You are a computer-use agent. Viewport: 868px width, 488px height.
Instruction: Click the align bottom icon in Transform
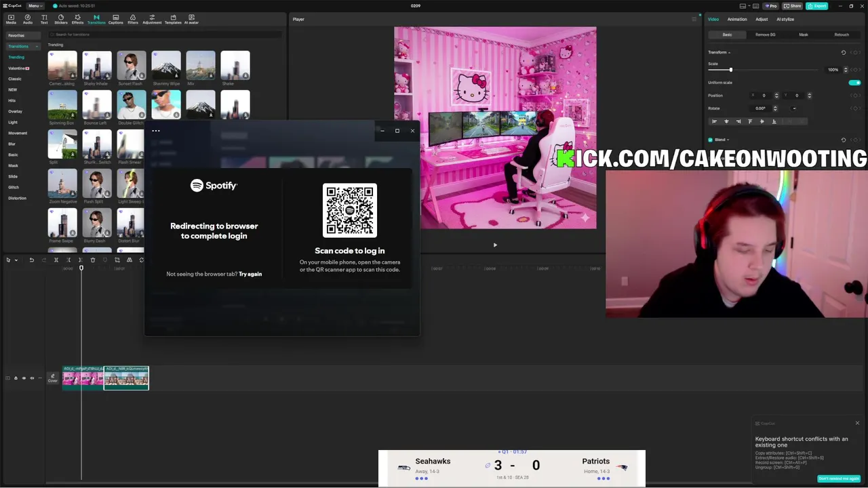(x=774, y=121)
